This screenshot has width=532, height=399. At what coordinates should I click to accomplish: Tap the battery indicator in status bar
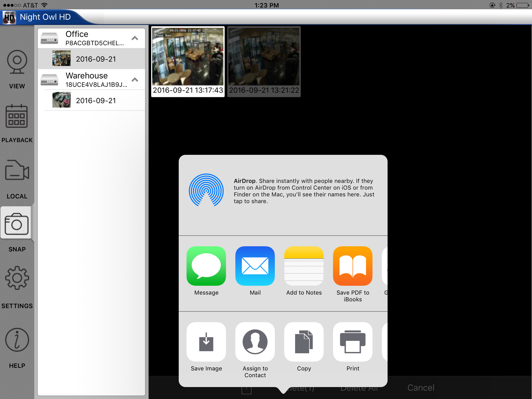tap(523, 5)
